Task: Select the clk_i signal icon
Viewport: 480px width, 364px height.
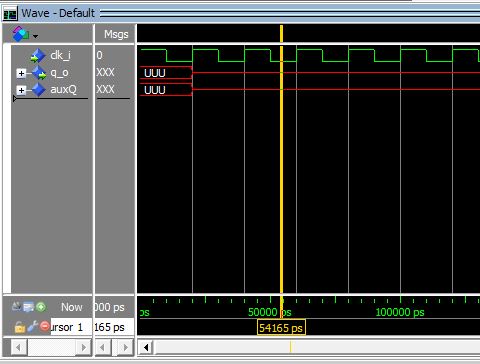Action: [38, 56]
